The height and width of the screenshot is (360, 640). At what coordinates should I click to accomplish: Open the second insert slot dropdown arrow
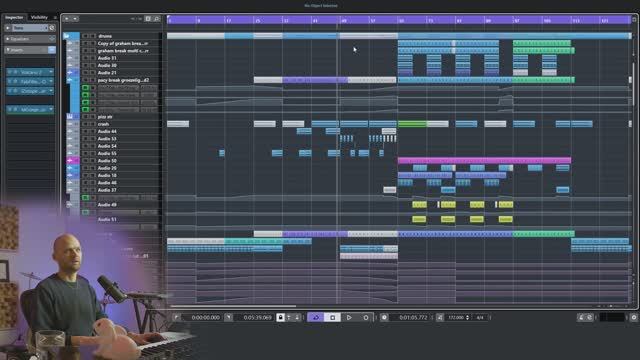pyautogui.click(x=51, y=81)
